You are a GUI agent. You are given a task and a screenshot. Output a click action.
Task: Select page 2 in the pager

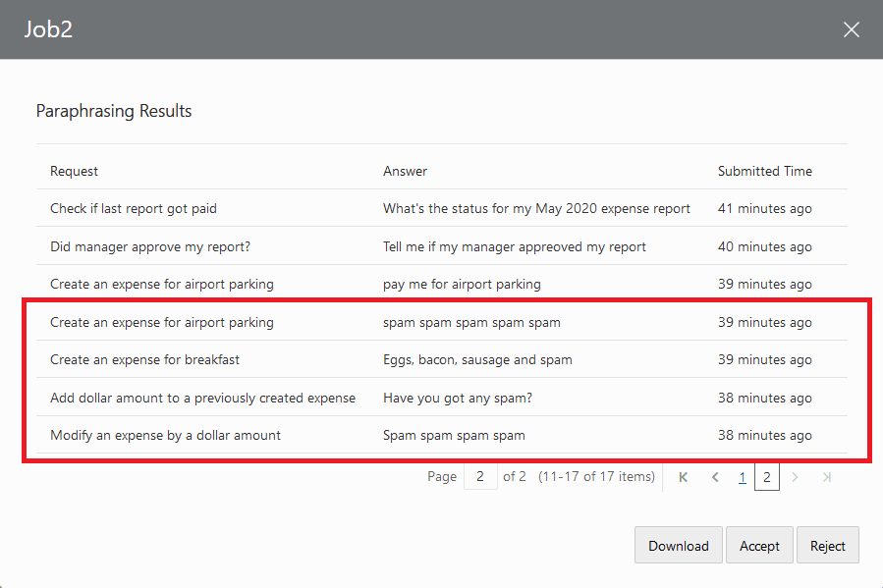(767, 476)
